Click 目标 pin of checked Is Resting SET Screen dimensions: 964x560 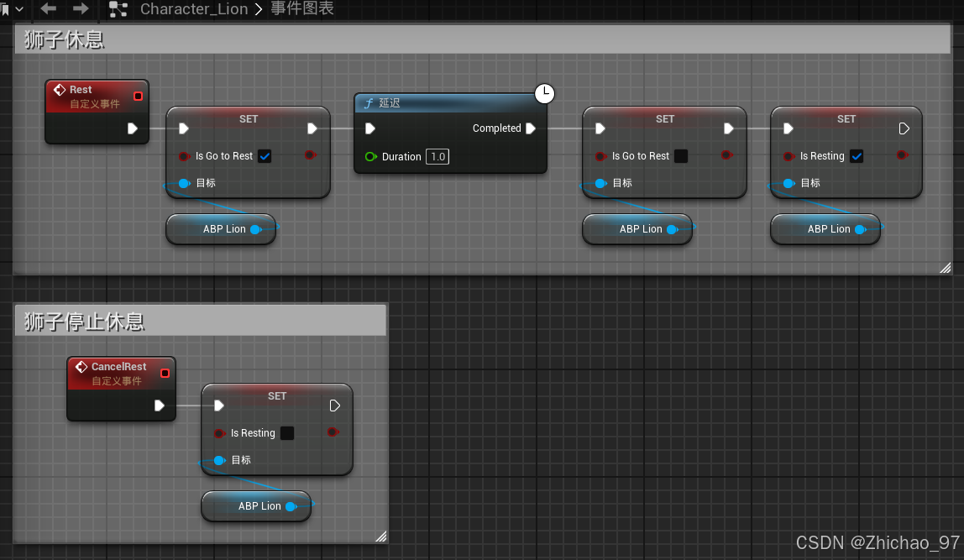pos(788,183)
